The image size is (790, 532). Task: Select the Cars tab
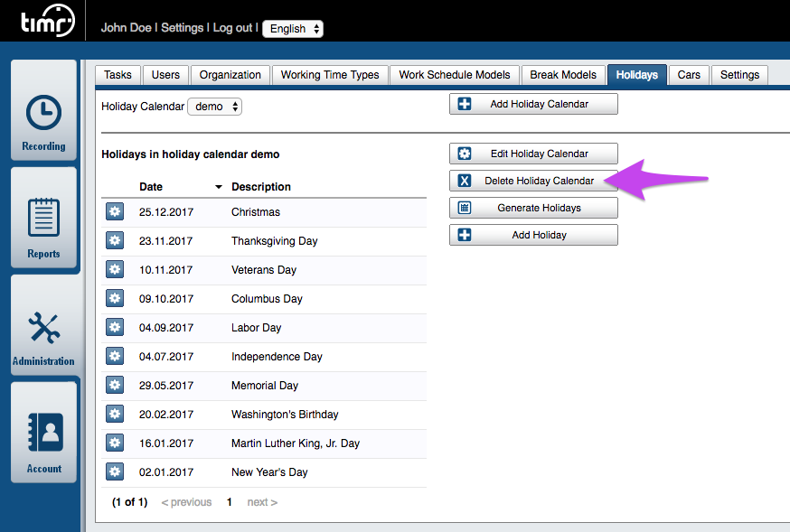[689, 75]
